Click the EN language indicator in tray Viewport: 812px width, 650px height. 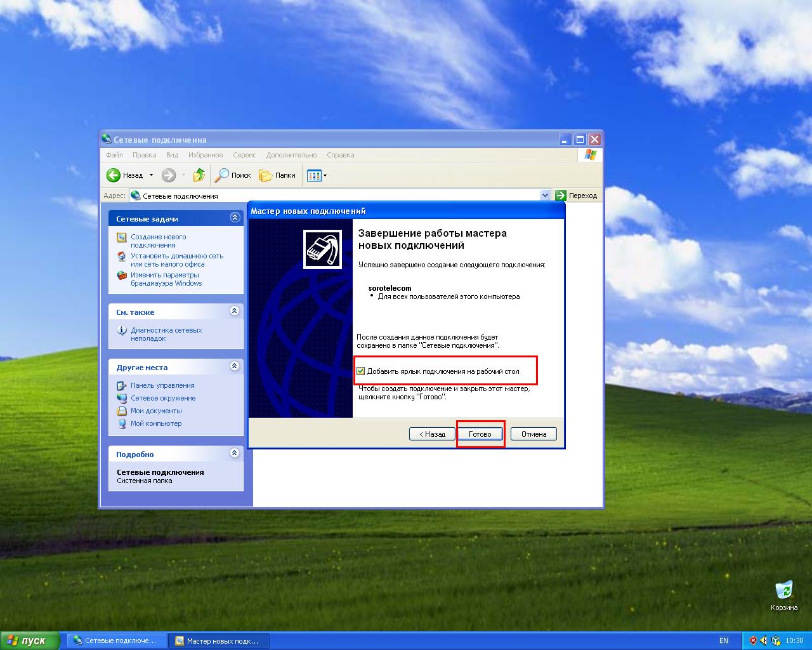tap(724, 640)
